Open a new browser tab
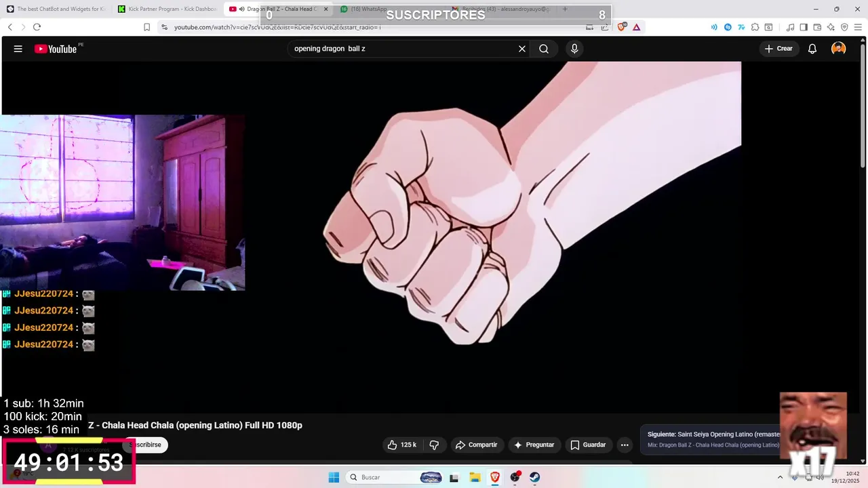868x488 pixels. point(565,9)
